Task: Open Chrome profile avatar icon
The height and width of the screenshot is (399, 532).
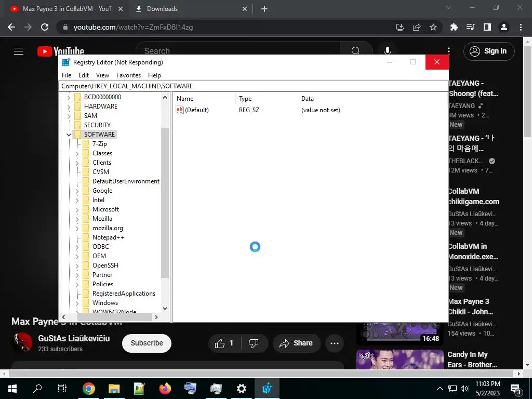Action: (x=504, y=27)
